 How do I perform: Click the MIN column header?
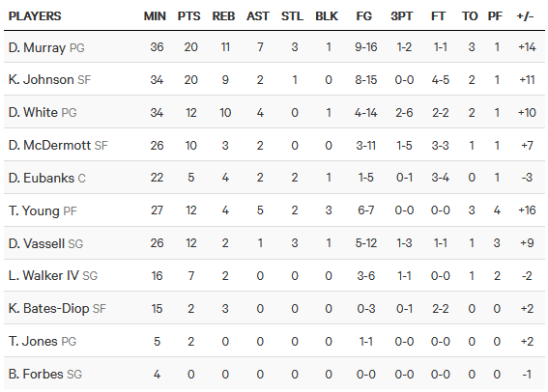(x=155, y=16)
